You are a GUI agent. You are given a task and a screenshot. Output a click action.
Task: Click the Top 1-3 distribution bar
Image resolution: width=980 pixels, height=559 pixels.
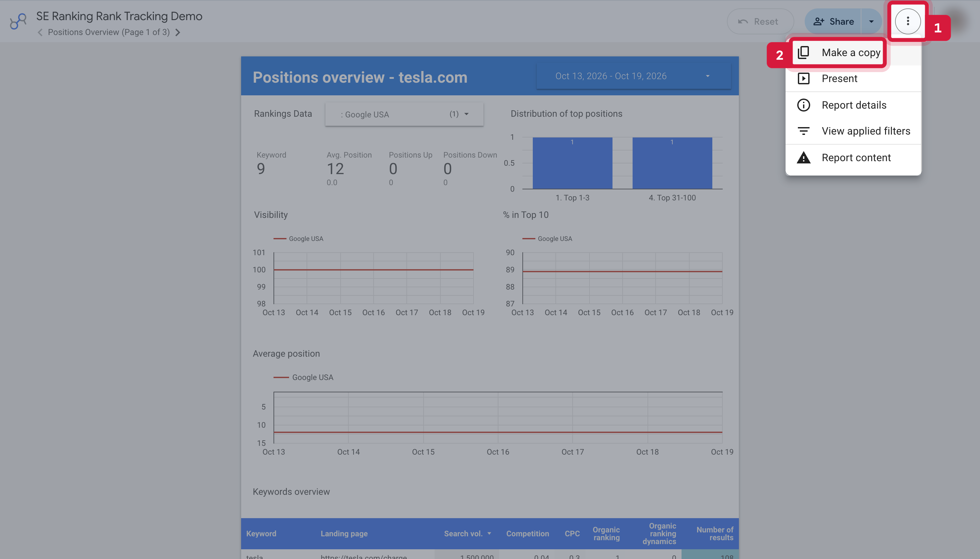point(572,163)
